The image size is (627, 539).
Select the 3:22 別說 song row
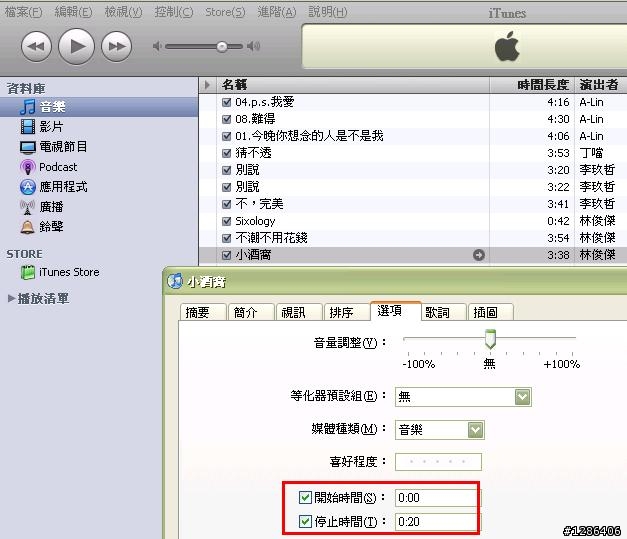tap(413, 187)
